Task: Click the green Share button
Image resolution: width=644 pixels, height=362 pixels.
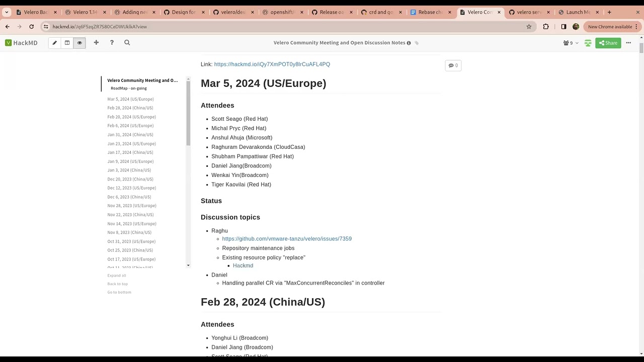Action: pos(608,43)
